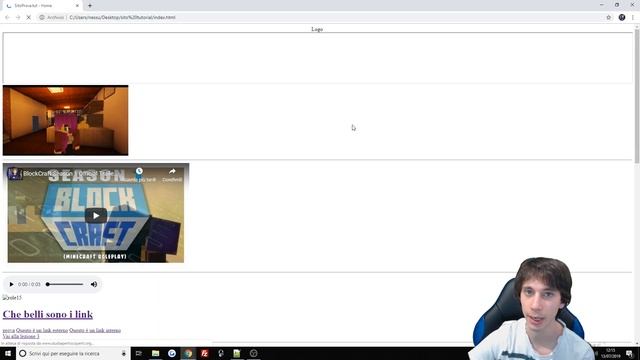This screenshot has height=360, width=640.
Task: Click the audio seek slider
Action: (65, 284)
